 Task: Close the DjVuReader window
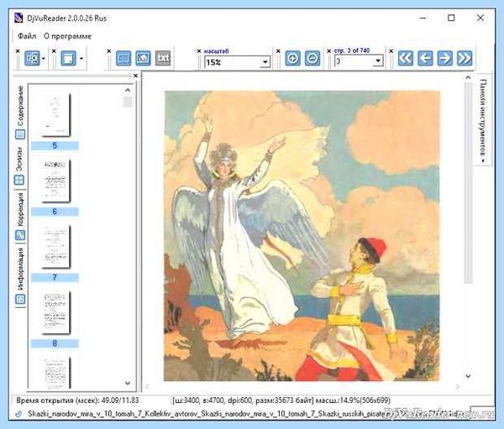480,18
